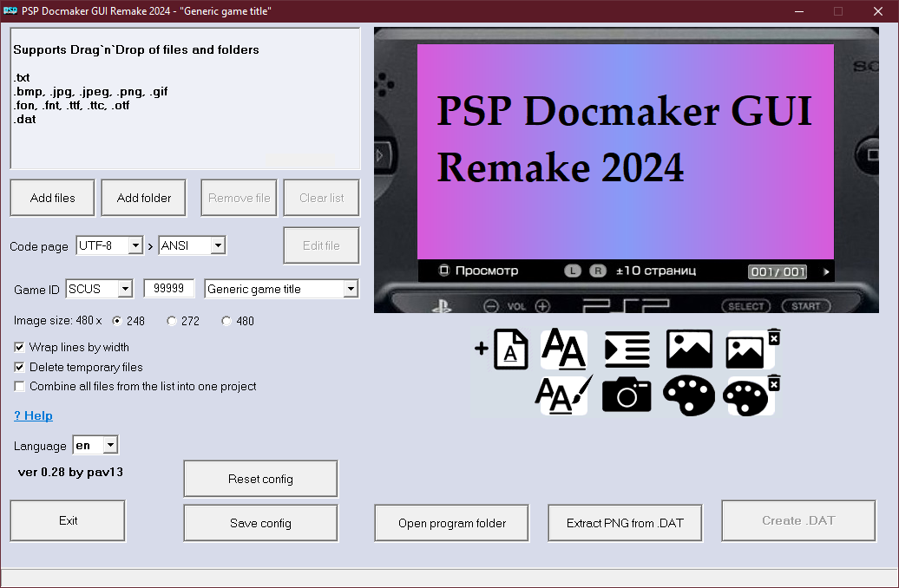Open the font selection icon (AA)

click(x=564, y=348)
